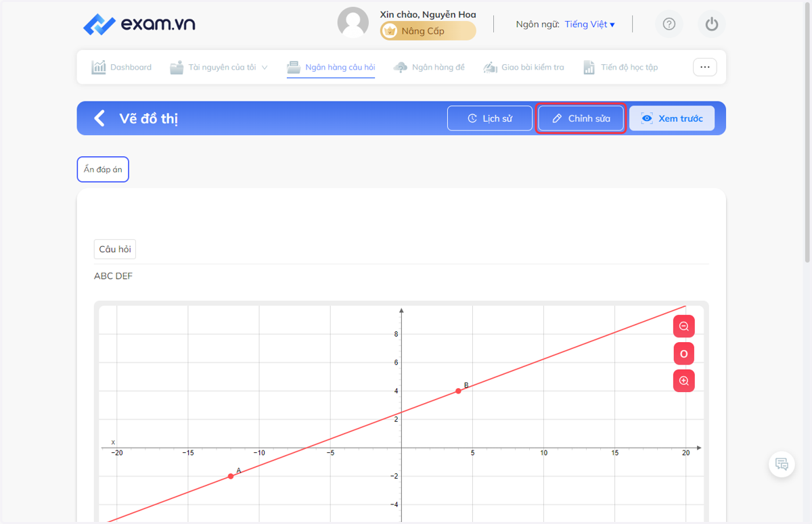Click the Xem trước preview button
This screenshot has width=812, height=524.
pos(672,118)
